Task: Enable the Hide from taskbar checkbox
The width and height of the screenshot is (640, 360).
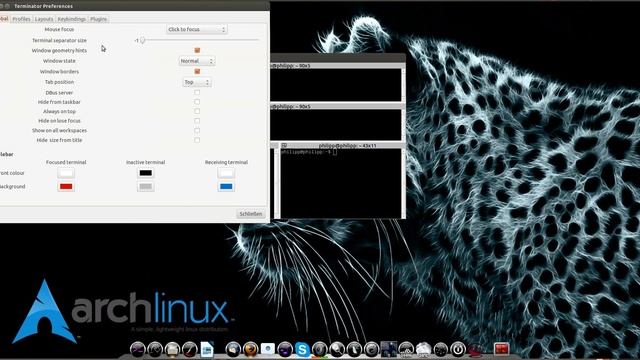Action: [197, 102]
